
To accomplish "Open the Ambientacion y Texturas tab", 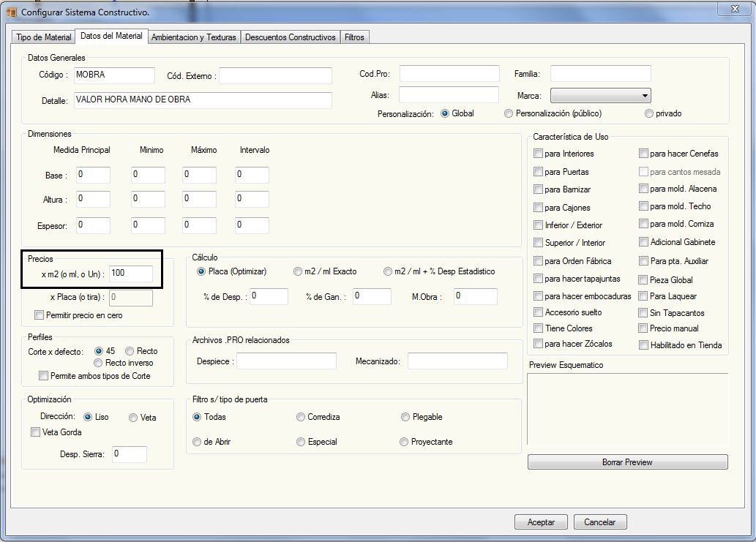I will coord(193,37).
